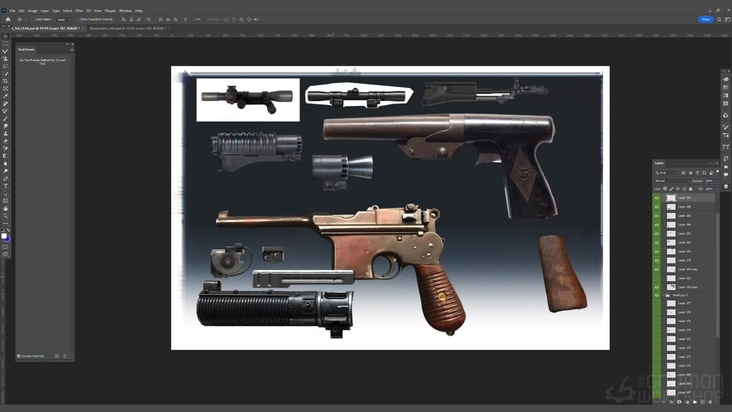
Task: Select the Frame tool
Action: (6, 89)
